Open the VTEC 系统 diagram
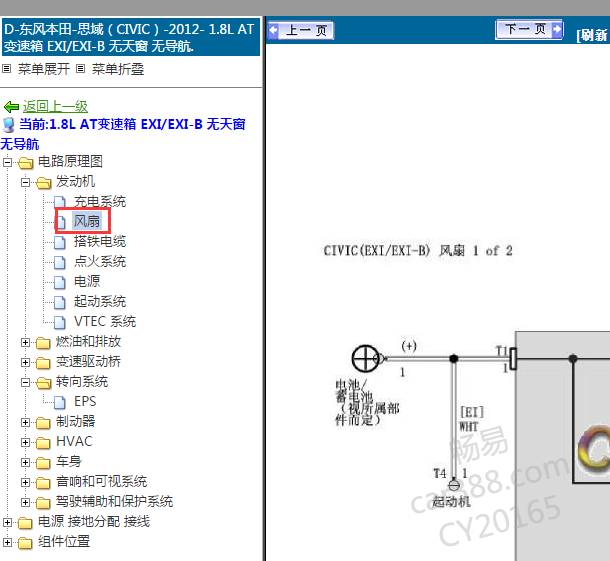Image resolution: width=610 pixels, height=561 pixels. (x=105, y=321)
